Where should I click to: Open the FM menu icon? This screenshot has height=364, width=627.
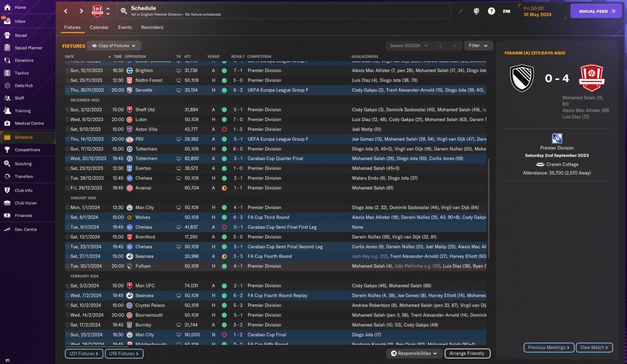(x=506, y=11)
